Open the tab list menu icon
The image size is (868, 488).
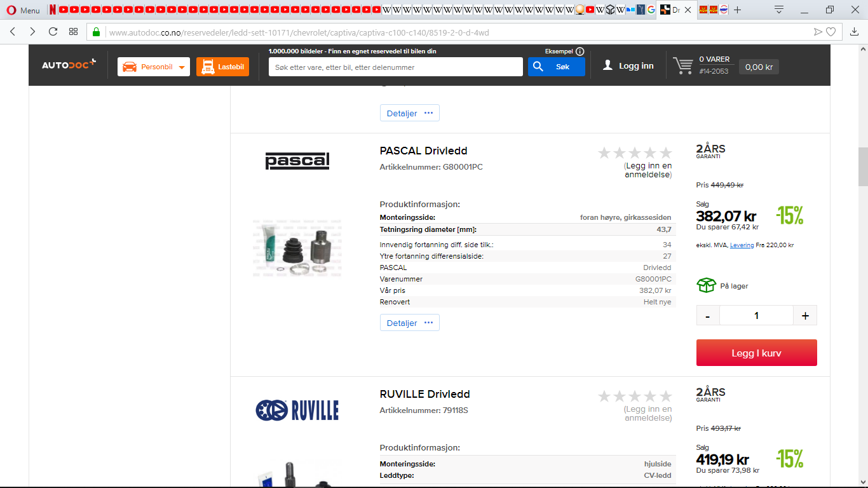click(x=779, y=10)
